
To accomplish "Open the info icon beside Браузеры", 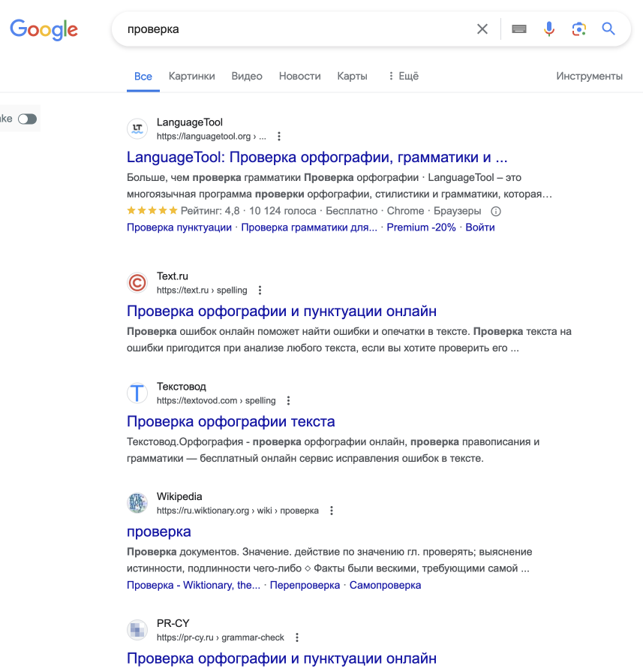I will (x=496, y=211).
